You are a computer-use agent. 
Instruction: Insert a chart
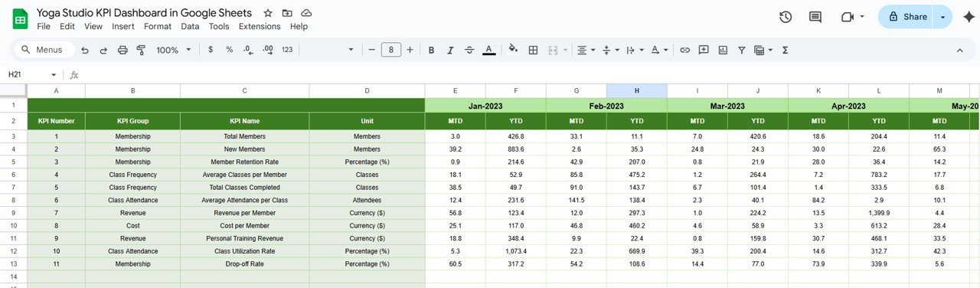tap(723, 50)
